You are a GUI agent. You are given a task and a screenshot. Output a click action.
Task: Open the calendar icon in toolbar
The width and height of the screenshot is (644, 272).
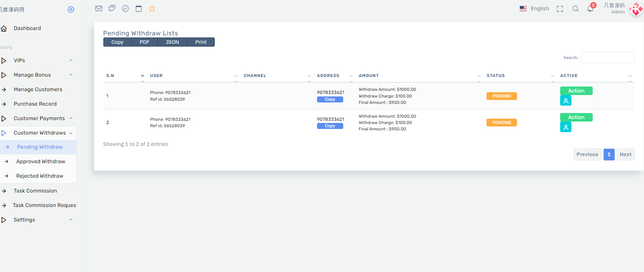tap(139, 8)
